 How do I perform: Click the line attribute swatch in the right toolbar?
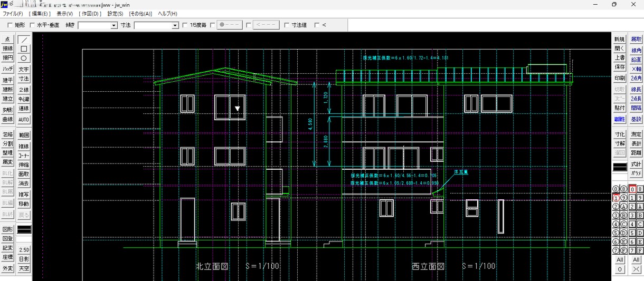pos(620,167)
